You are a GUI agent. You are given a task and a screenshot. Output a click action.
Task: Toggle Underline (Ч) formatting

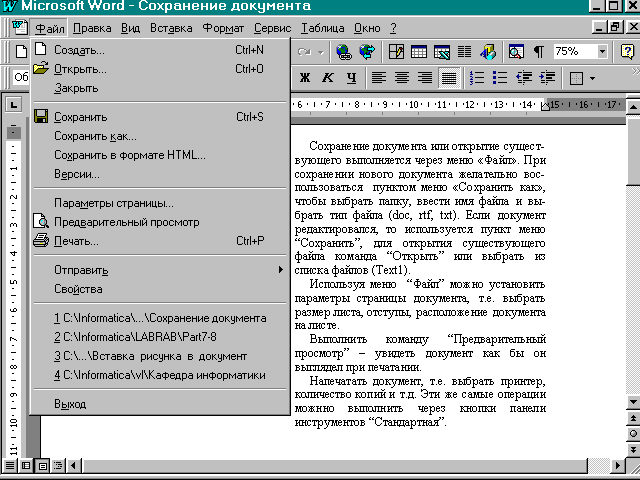[351, 78]
